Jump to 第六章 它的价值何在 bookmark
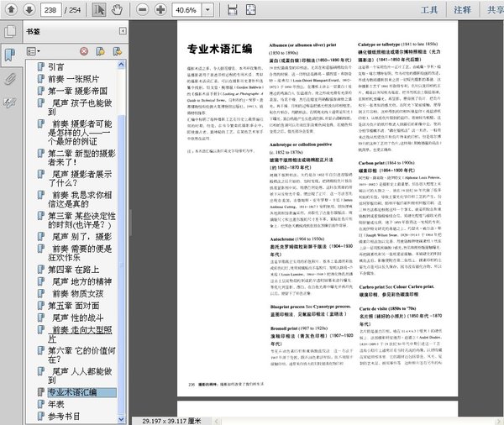The image size is (504, 425). pos(81,355)
